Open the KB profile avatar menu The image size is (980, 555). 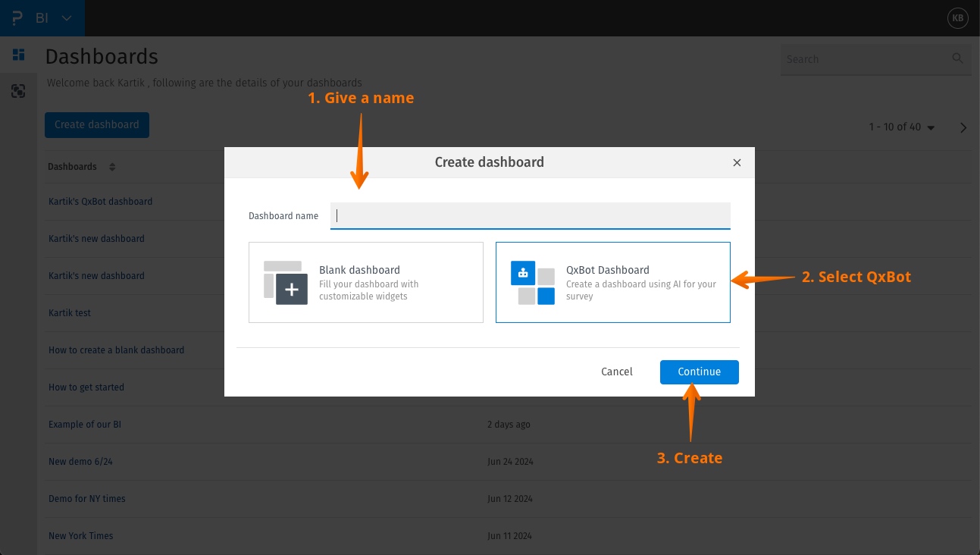pyautogui.click(x=957, y=17)
